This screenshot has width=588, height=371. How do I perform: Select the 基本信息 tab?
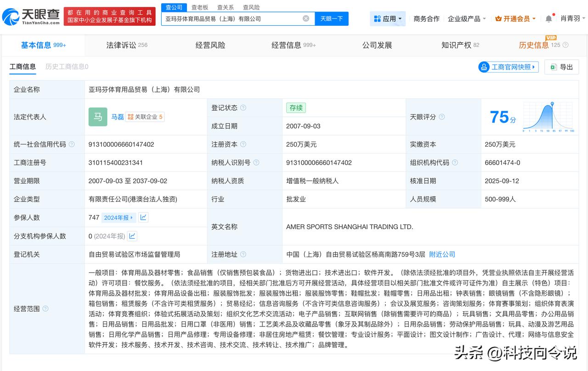[x=44, y=45]
